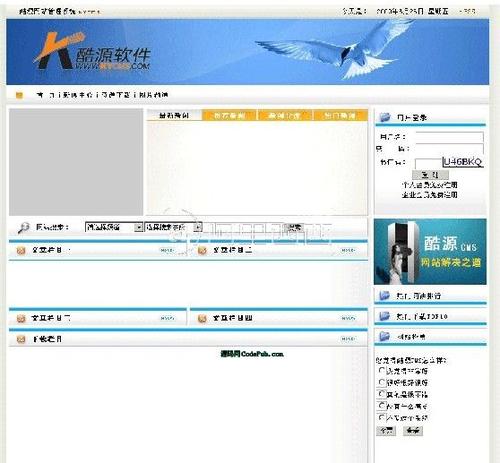Switch to the last orange tab
Image resolution: width=500 pixels, height=463 pixels.
coord(340,115)
